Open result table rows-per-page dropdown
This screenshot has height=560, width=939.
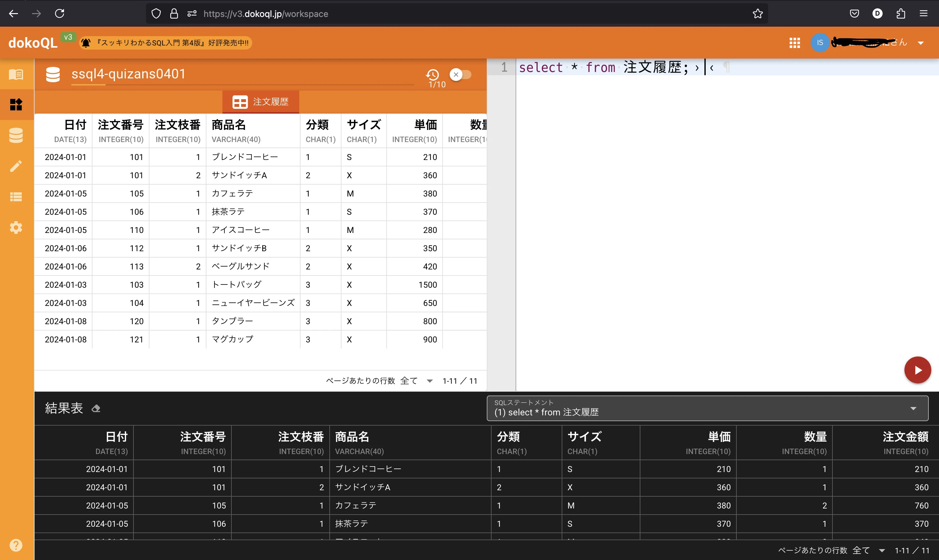pyautogui.click(x=882, y=550)
